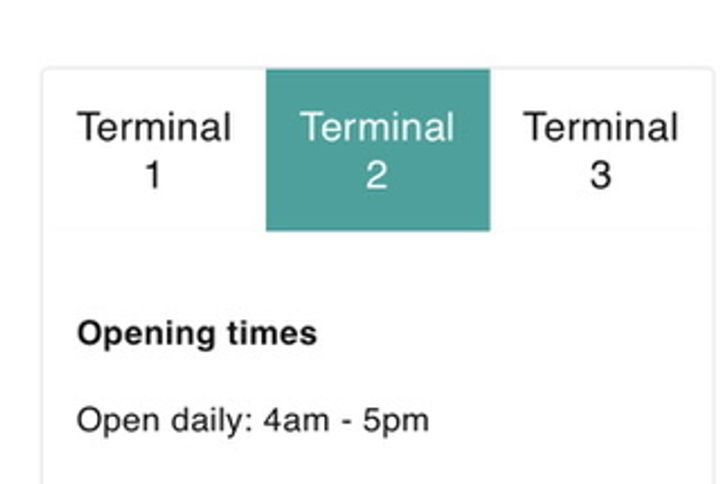Switch to the Terminal 1 tab

click(154, 150)
